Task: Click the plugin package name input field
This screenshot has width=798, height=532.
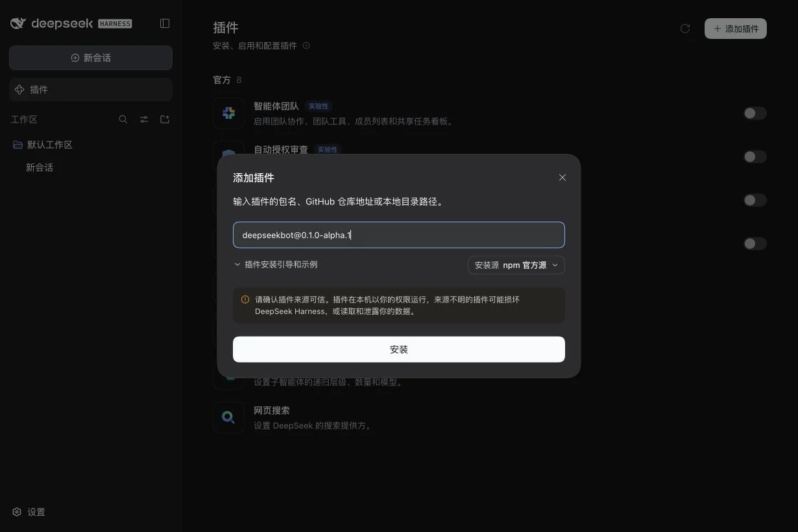Action: tap(399, 235)
